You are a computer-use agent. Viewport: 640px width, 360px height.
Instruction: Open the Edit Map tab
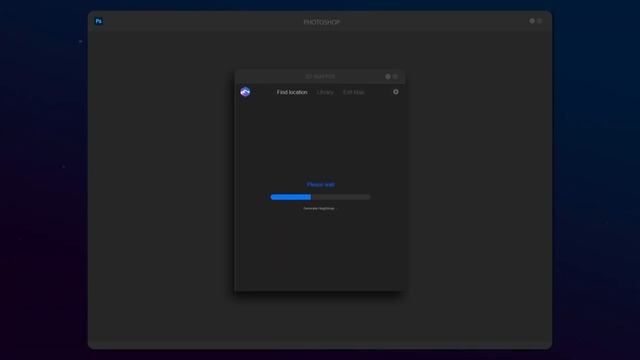click(353, 92)
